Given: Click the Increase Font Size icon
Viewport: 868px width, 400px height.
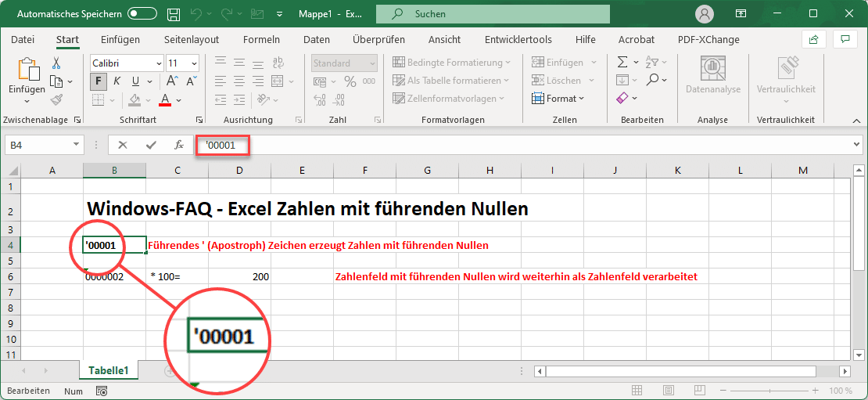Looking at the screenshot, I should pyautogui.click(x=194, y=63).
